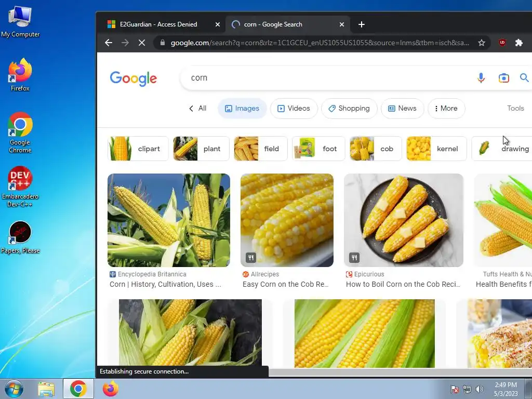View site info via padlock icon
The width and height of the screenshot is (532, 399).
pyautogui.click(x=163, y=43)
